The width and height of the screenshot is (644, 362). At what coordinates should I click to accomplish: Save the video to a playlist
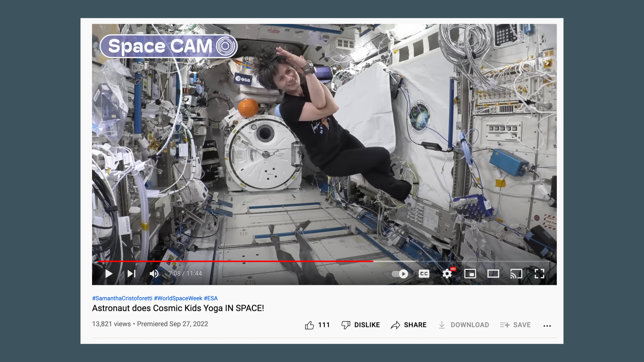[515, 325]
